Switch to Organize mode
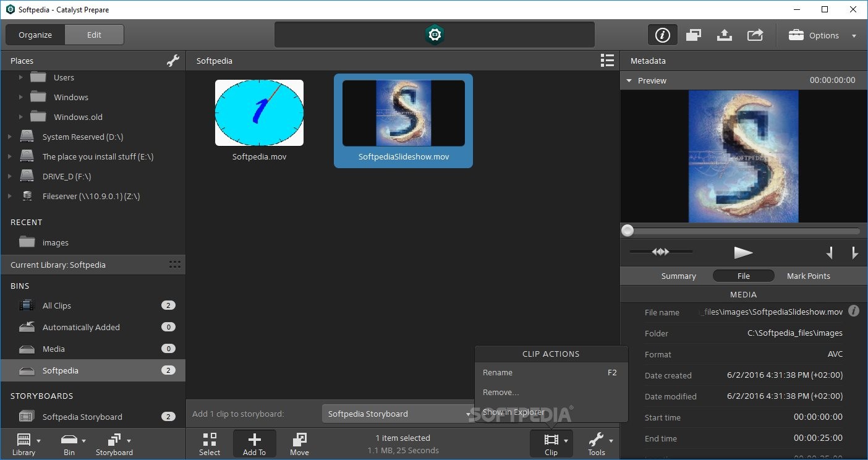The image size is (868, 460). click(35, 35)
